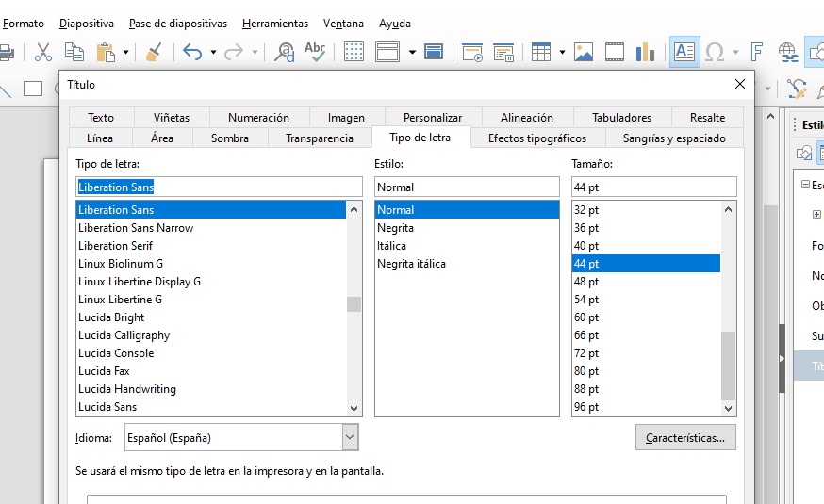Screen dimensions: 824x504
Task: Open the Herramientas menu
Action: [x=275, y=24]
